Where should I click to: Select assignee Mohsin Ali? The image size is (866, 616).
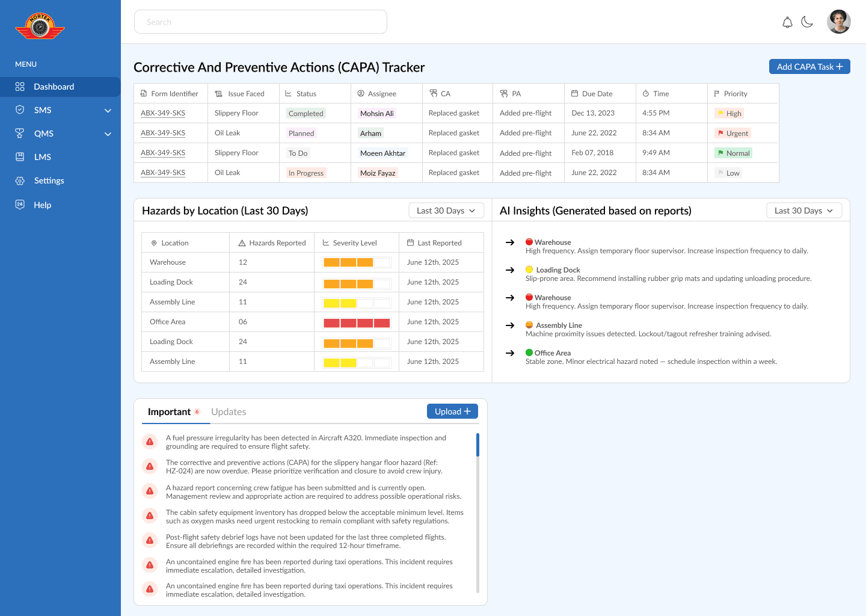tap(377, 113)
